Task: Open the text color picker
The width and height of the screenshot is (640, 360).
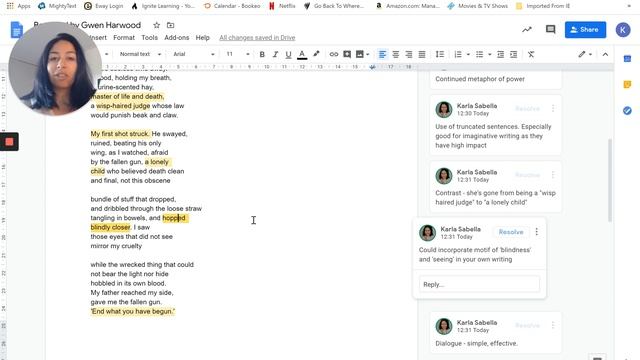Action: click(x=302, y=54)
